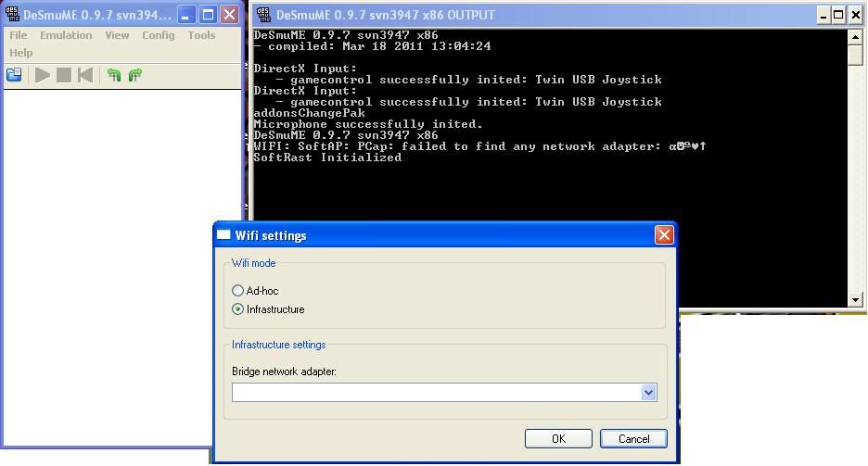The width and height of the screenshot is (868, 466).
Task: Close the DeSmuME main window
Action: (229, 15)
